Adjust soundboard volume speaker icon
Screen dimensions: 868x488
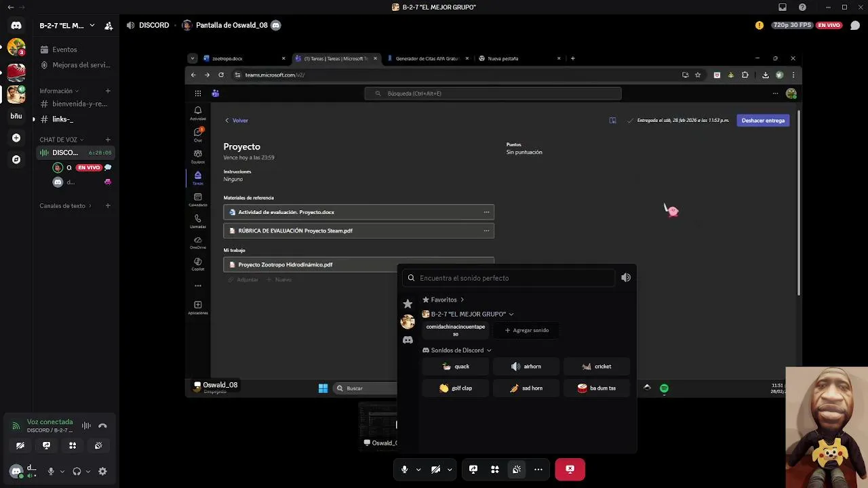coord(626,277)
